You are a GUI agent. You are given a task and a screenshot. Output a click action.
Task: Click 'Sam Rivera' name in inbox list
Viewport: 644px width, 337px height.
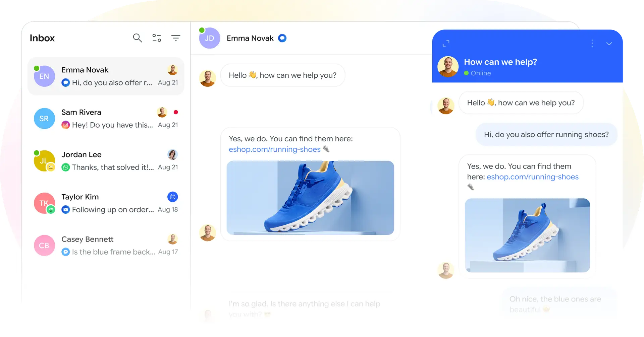click(x=81, y=112)
